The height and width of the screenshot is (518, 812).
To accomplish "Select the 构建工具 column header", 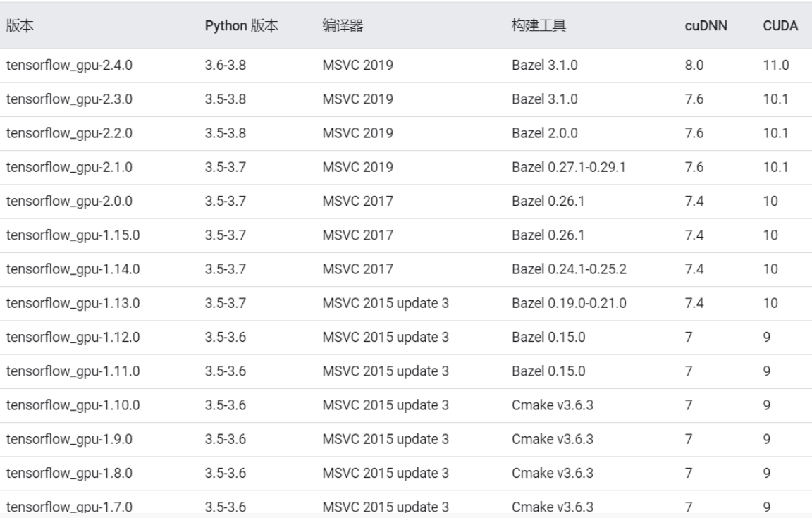I will click(x=539, y=25).
